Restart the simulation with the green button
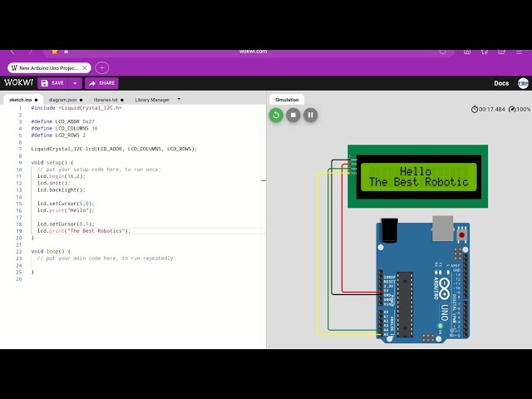This screenshot has width=532, height=399. (276, 115)
